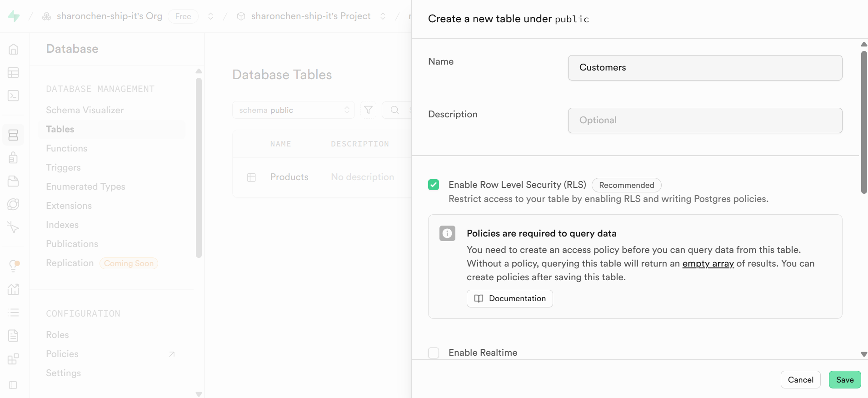Click the form panel vertical scrollbar
The width and height of the screenshot is (868, 398).
(x=863, y=123)
